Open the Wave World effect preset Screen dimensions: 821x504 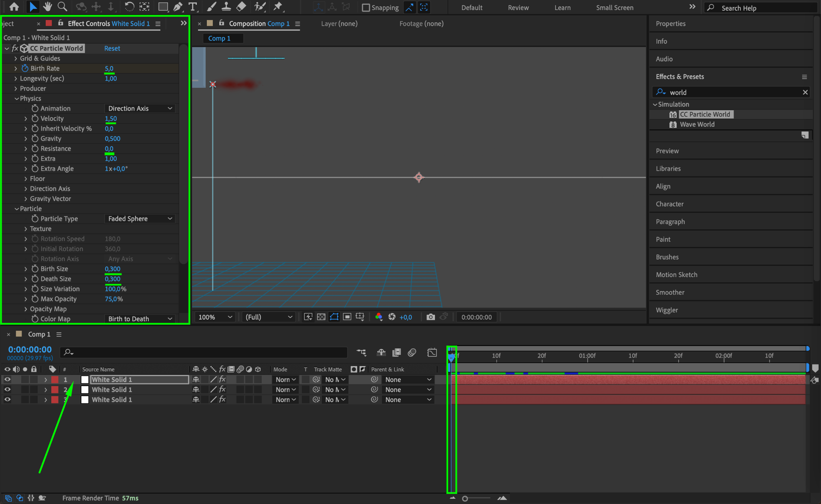pyautogui.click(x=697, y=125)
